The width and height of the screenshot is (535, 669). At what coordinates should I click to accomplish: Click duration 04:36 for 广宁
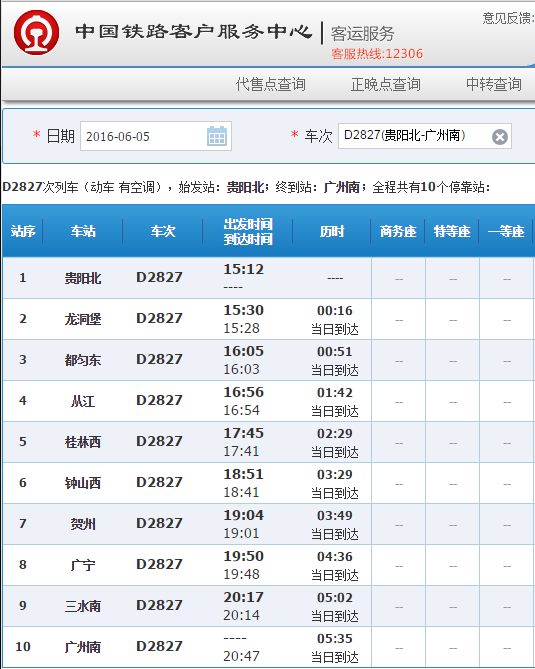point(334,556)
